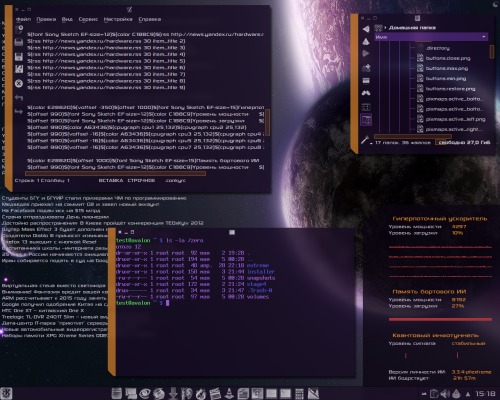500x400 pixels.
Task: Click 'stage4' entry in terminal listing
Action: (x=256, y=284)
